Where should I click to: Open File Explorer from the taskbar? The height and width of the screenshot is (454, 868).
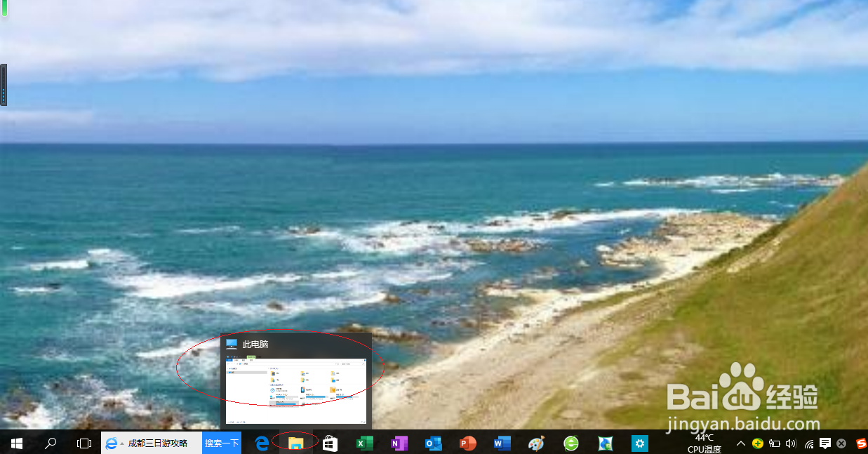(295, 443)
